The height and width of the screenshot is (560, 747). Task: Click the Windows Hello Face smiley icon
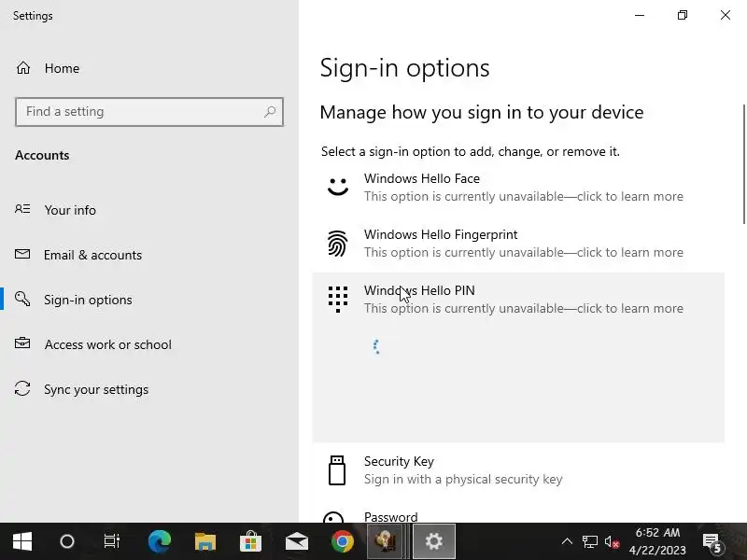pos(338,186)
